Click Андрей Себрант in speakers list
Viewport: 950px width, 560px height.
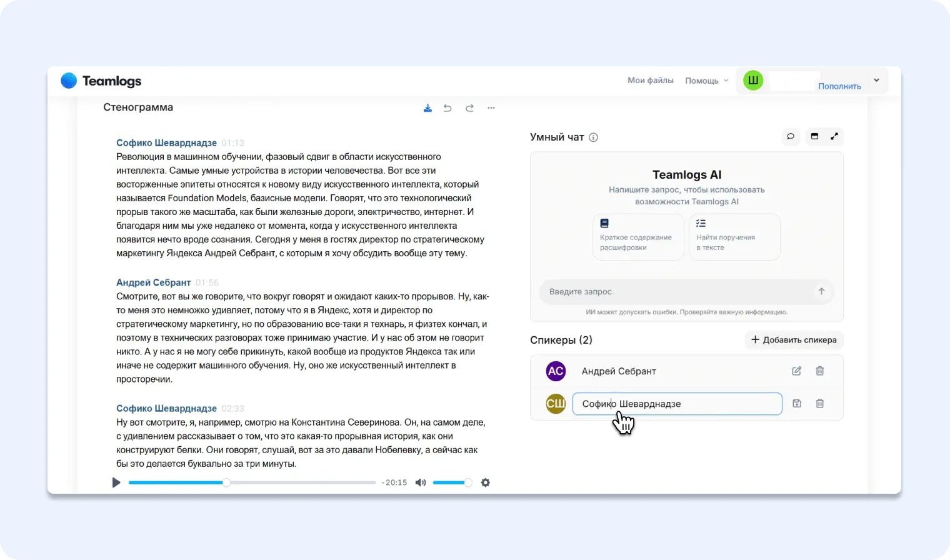click(619, 371)
